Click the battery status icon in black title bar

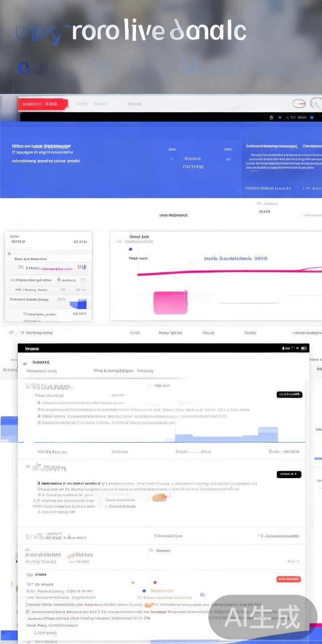point(304,348)
